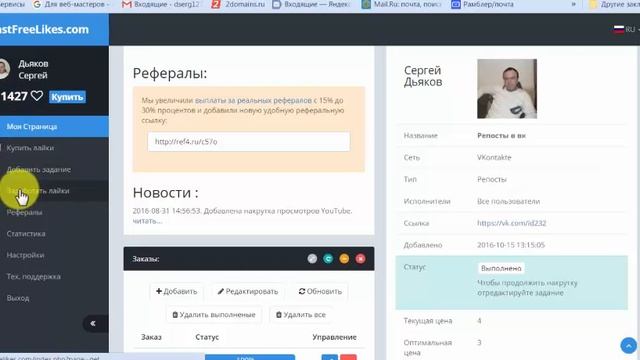Open the YouTube news 'читать...' link
This screenshot has width=640, height=360.
coord(147,221)
